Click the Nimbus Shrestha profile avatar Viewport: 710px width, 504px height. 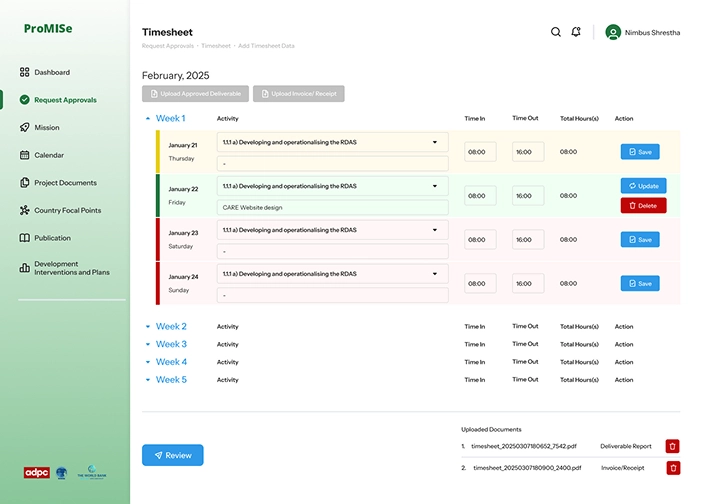click(613, 32)
